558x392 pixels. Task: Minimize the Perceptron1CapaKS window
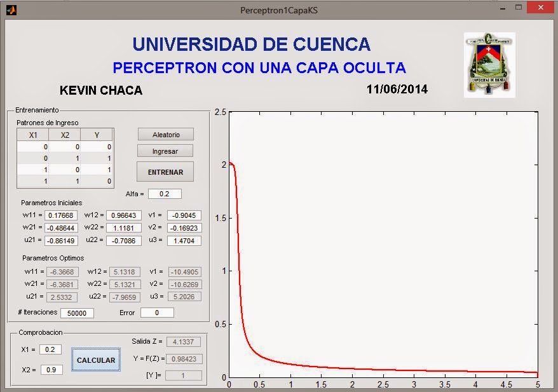pos(503,8)
